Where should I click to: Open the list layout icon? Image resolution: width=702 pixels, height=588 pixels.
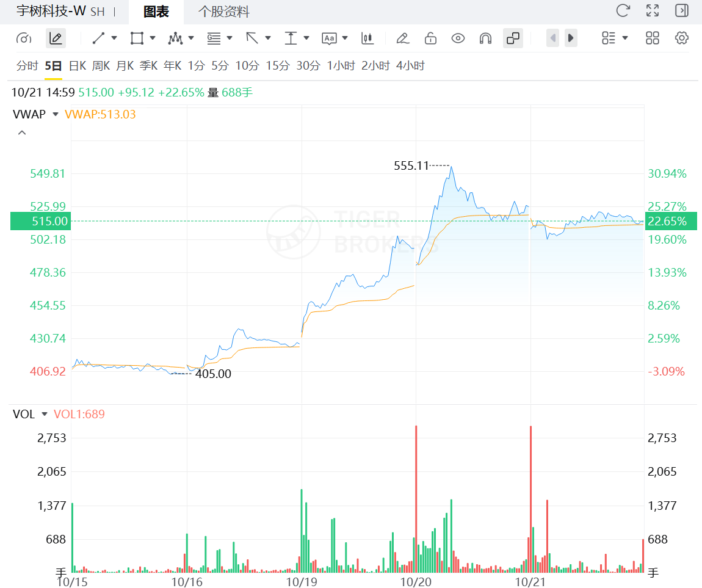pos(609,38)
